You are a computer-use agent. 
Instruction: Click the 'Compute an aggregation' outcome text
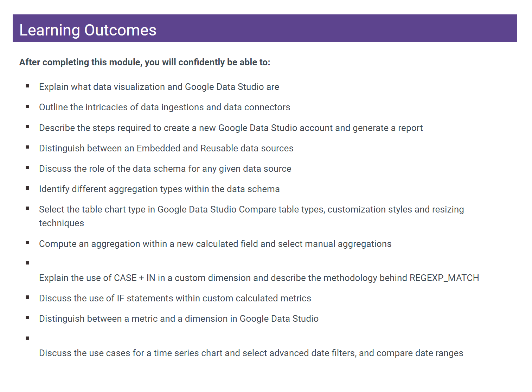(x=215, y=244)
